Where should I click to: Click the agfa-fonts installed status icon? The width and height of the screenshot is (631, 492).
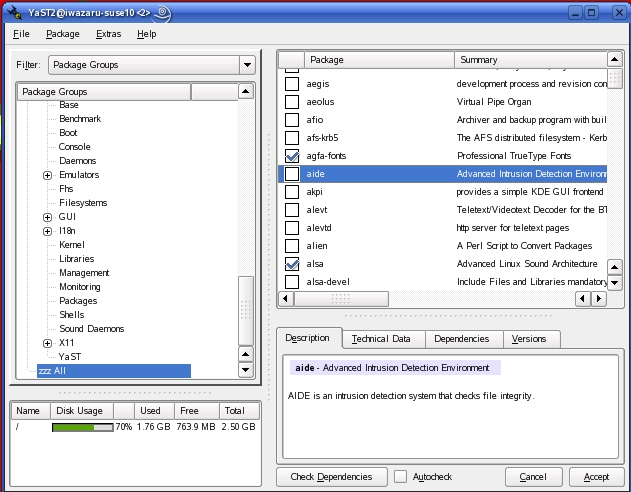(x=292, y=156)
